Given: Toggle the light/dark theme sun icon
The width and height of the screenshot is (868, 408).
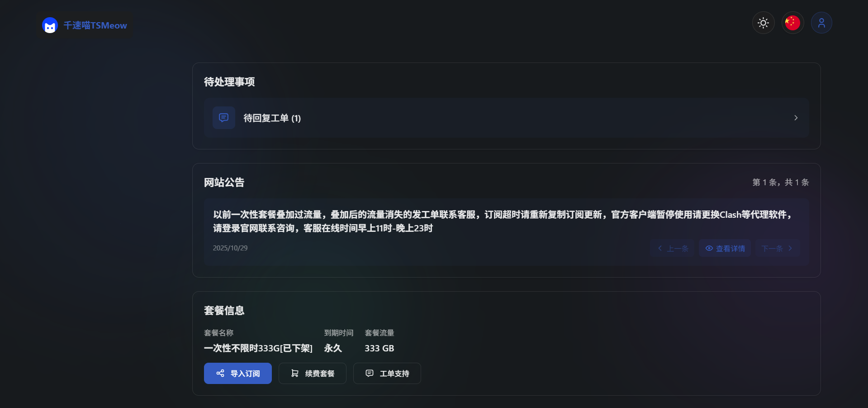Looking at the screenshot, I should pos(763,23).
